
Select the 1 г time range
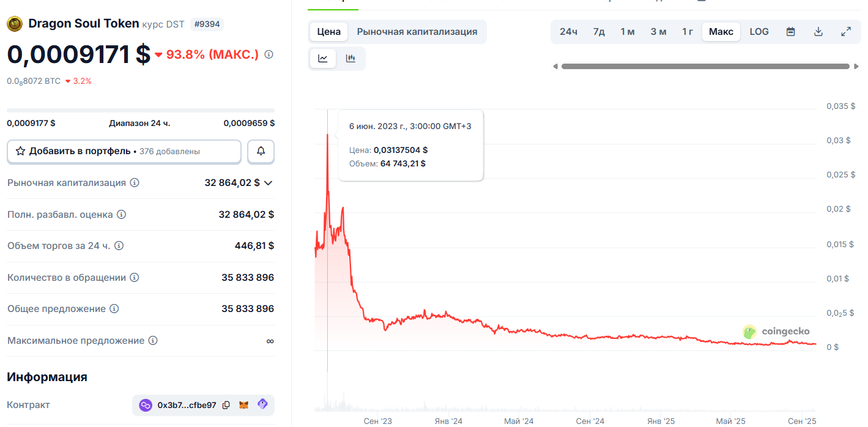click(688, 32)
